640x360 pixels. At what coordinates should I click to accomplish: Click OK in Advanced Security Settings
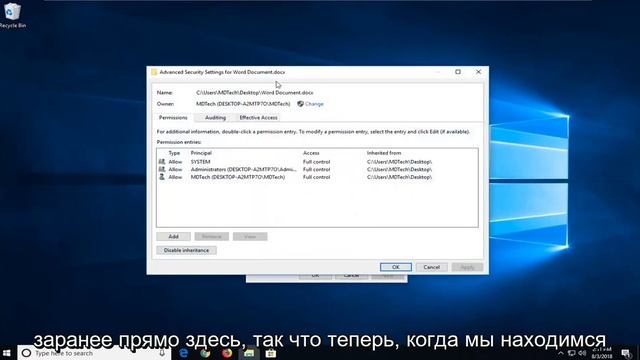pyautogui.click(x=396, y=267)
